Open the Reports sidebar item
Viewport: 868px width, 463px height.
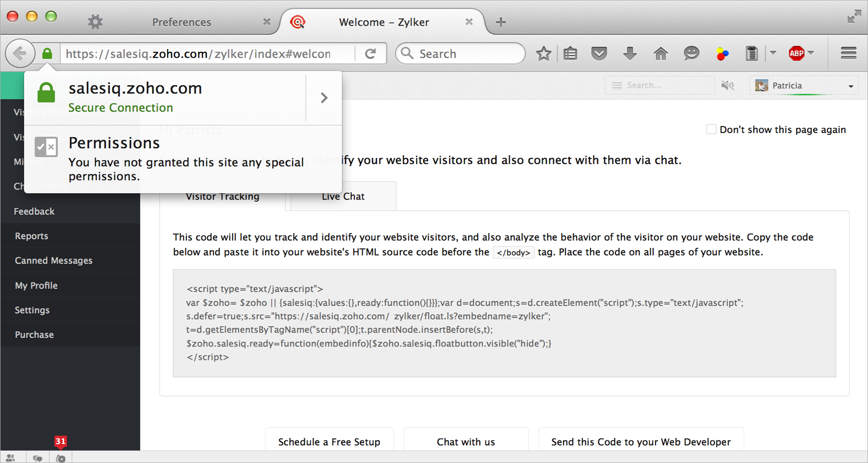click(31, 236)
